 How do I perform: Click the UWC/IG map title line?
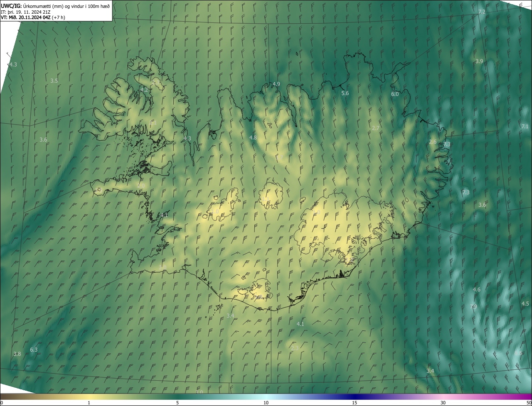coord(55,6)
